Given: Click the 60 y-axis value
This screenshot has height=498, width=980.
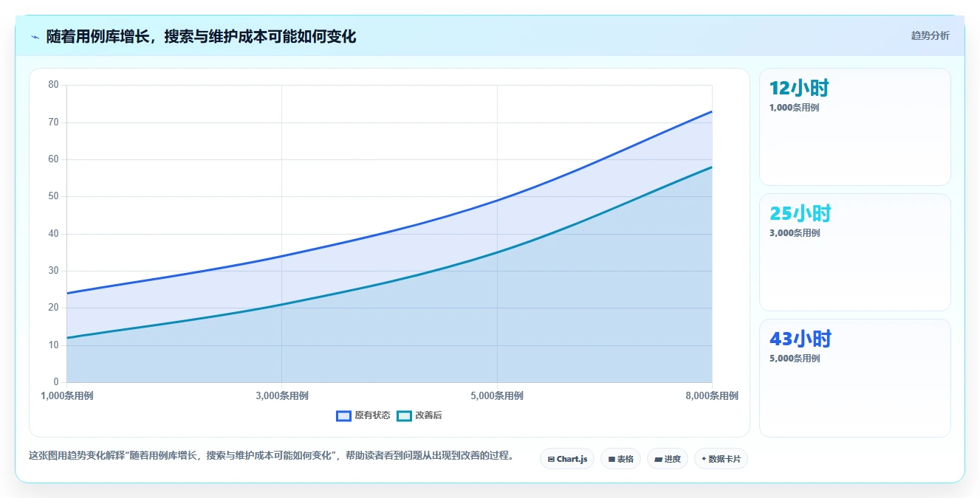Looking at the screenshot, I should pyautogui.click(x=53, y=159).
